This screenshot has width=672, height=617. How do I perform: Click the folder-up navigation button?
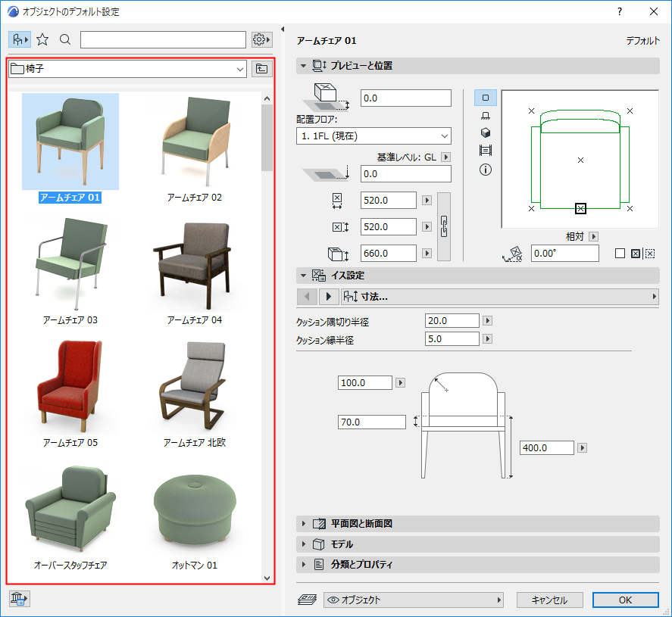pyautogui.click(x=261, y=69)
